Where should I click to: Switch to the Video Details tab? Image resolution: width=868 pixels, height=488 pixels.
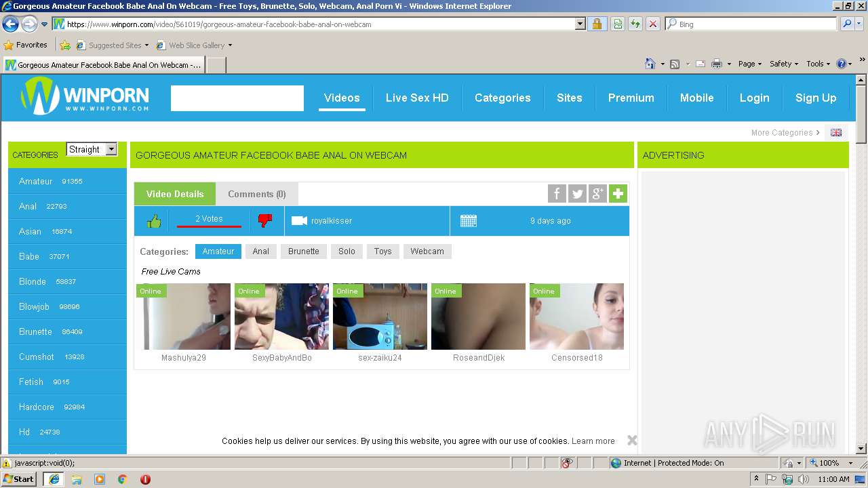(x=175, y=194)
